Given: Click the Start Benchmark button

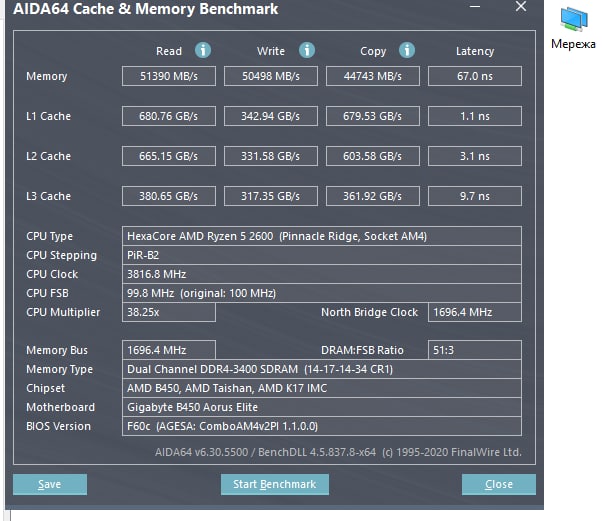Looking at the screenshot, I should tap(275, 484).
